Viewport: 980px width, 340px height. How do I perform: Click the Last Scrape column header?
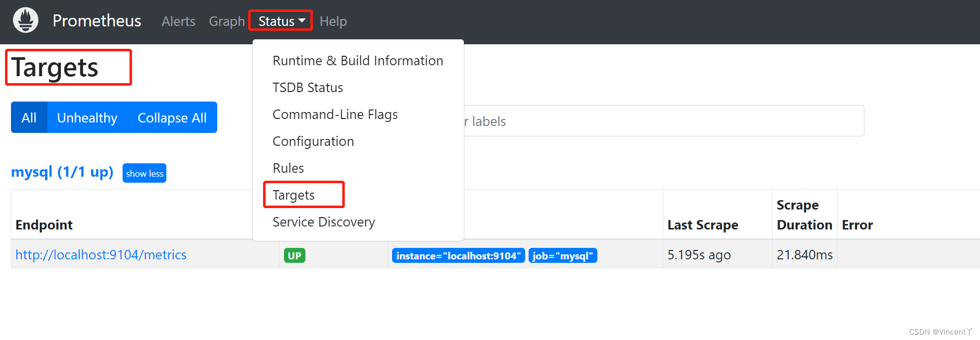tap(702, 225)
